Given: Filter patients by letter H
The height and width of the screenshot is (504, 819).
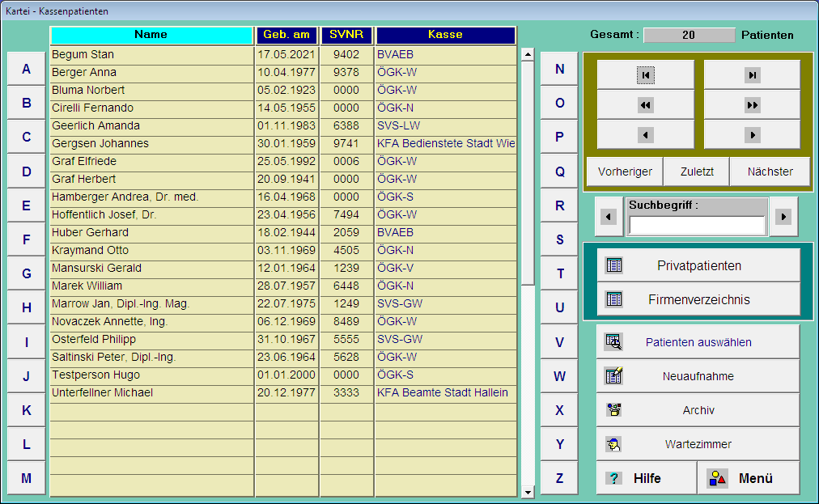Looking at the screenshot, I should pos(27,307).
